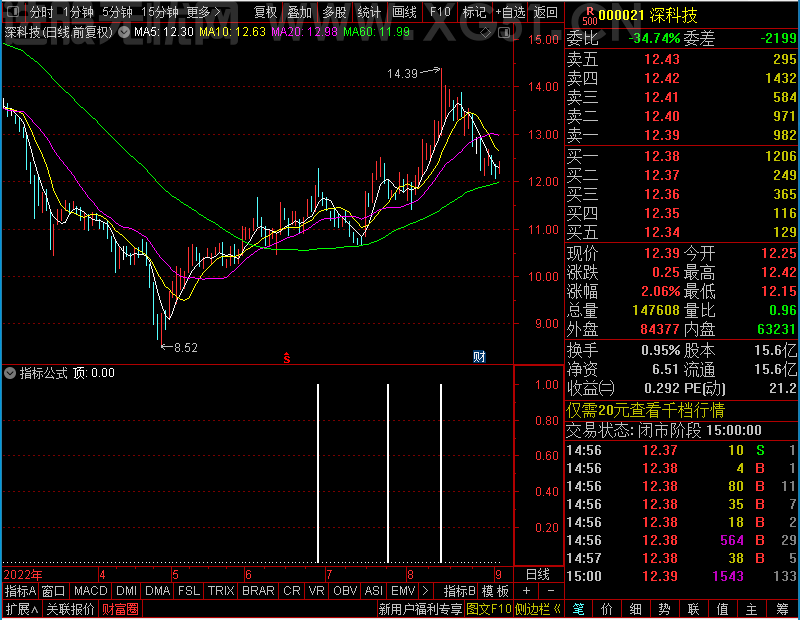
Task: Click the 仅需20元查看千档行情 promo link
Action: pos(645,410)
